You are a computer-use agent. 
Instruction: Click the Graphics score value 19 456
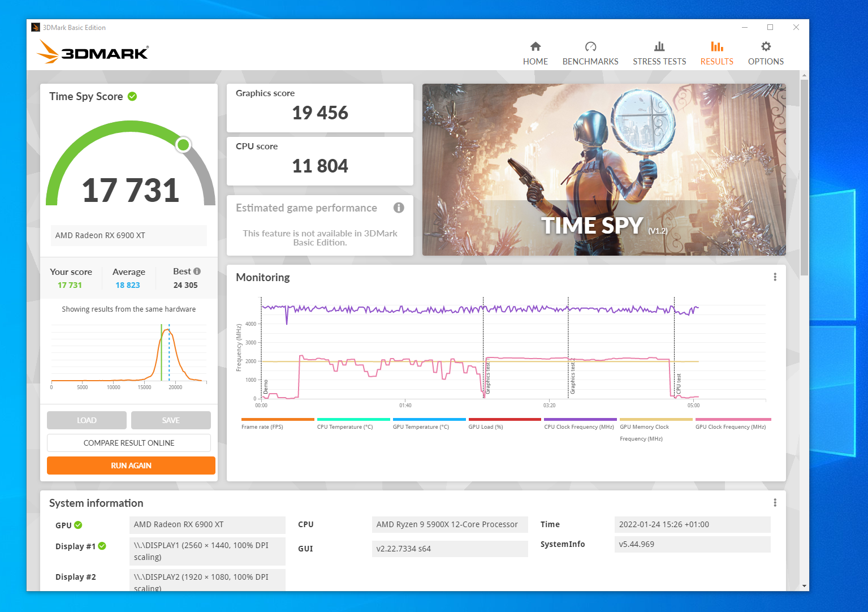[320, 113]
